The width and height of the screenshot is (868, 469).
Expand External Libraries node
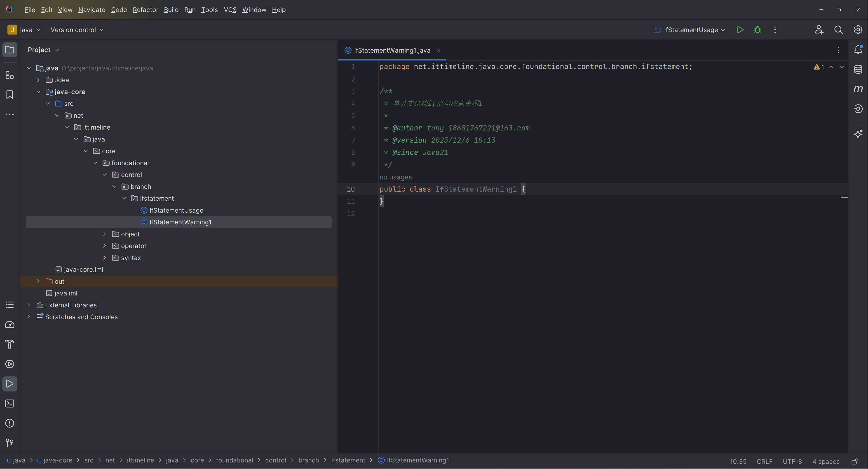(x=29, y=305)
